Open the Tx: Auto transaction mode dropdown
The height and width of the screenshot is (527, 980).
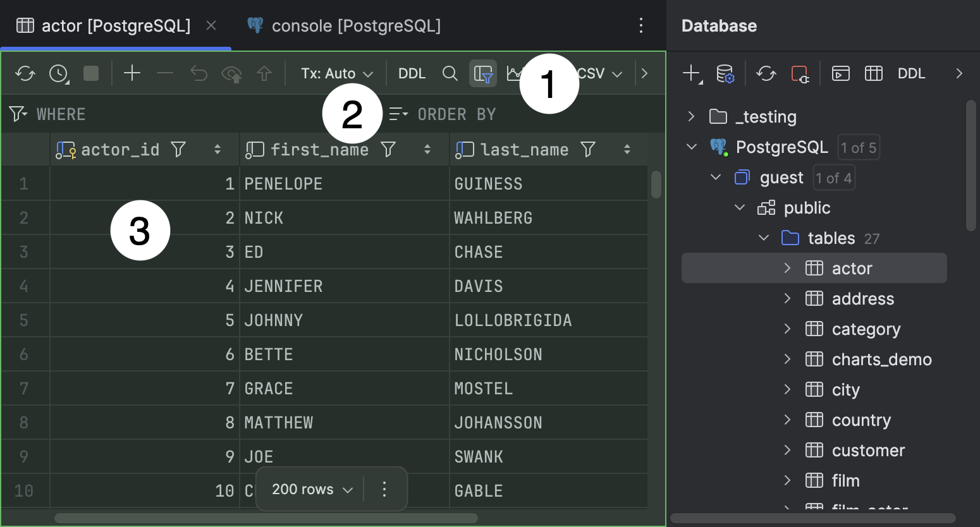[336, 73]
